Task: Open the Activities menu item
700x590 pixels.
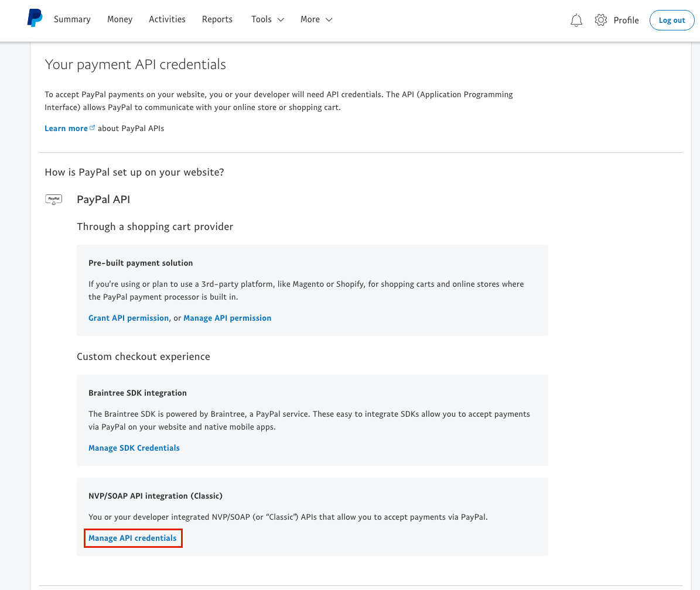Action: [x=167, y=19]
